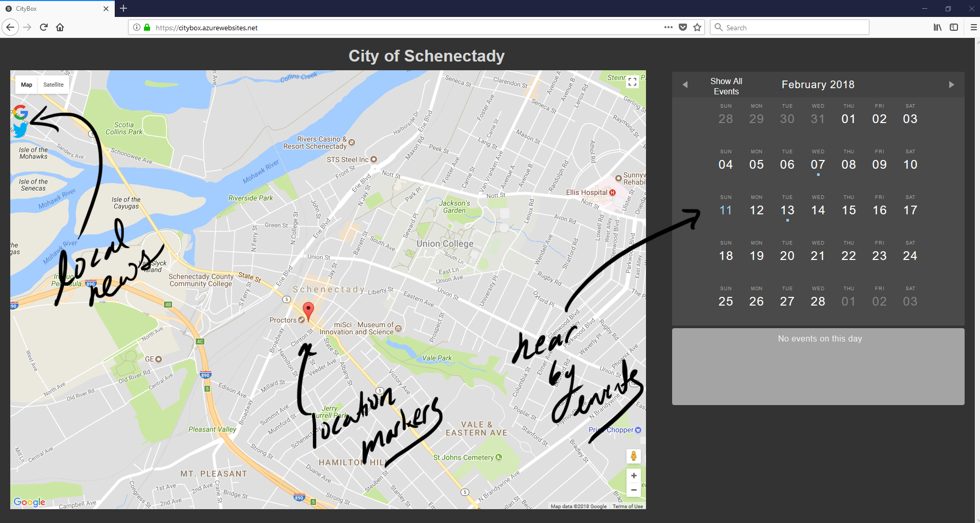Viewport: 980px width, 523px height.
Task: Reload the CityBox page
Action: tap(44, 27)
